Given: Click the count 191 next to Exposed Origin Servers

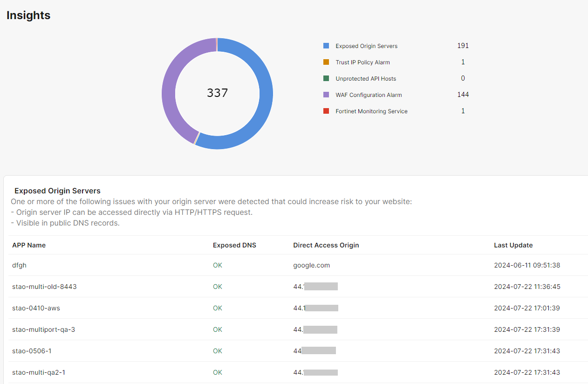Looking at the screenshot, I should 463,46.
